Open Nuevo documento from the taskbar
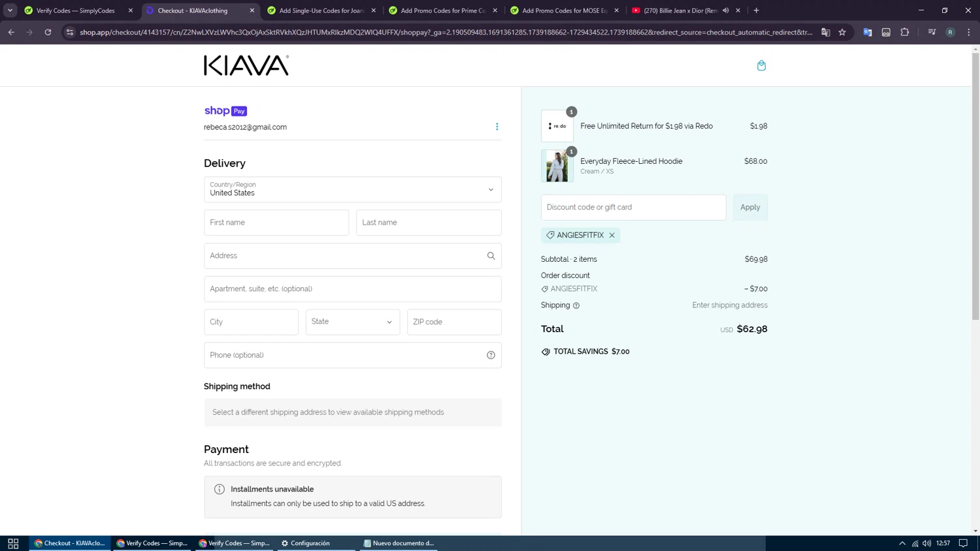 click(x=399, y=543)
